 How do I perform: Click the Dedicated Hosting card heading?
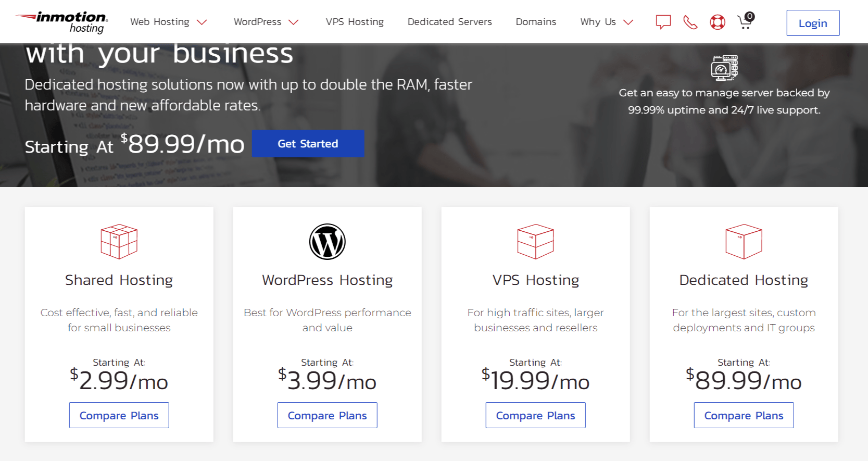coord(744,280)
